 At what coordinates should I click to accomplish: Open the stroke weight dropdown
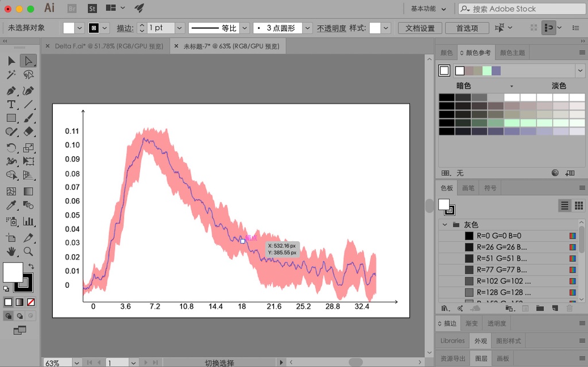[x=179, y=28]
